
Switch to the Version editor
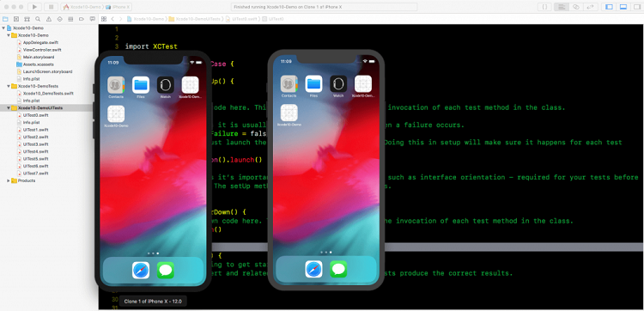tap(591, 7)
